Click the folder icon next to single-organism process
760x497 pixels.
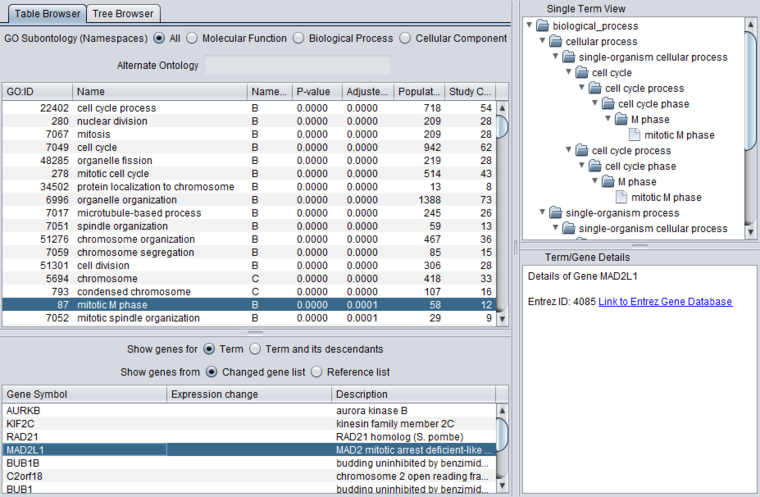pos(556,213)
